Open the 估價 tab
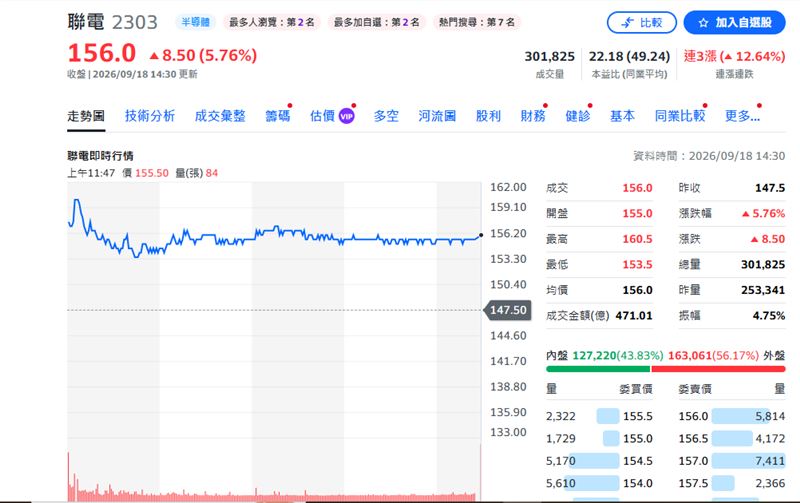 pos(322,116)
